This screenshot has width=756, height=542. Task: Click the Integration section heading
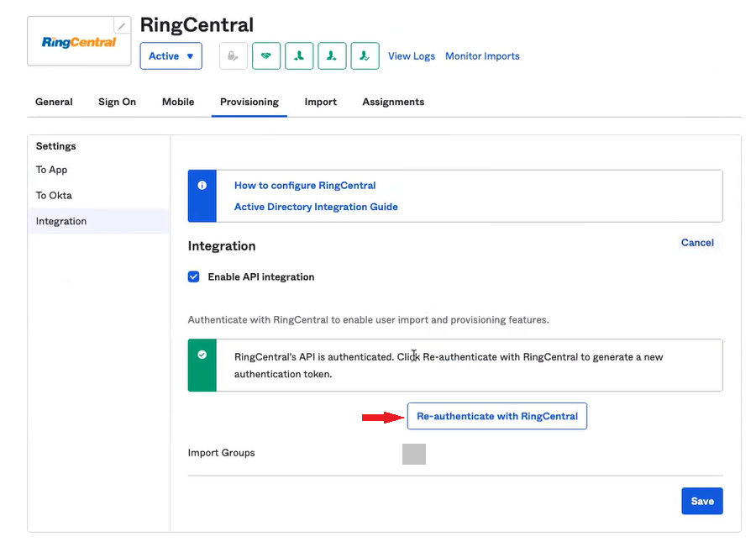222,246
